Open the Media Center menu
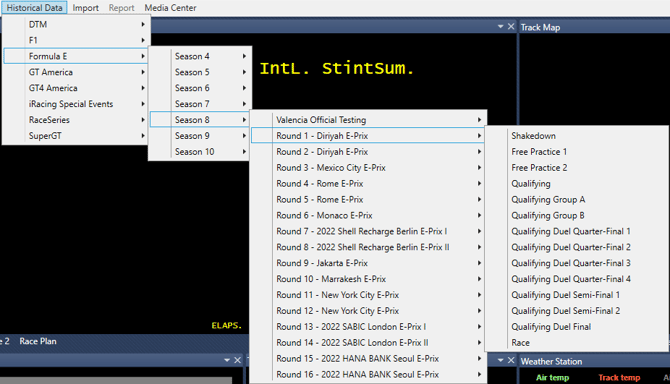 pyautogui.click(x=170, y=8)
